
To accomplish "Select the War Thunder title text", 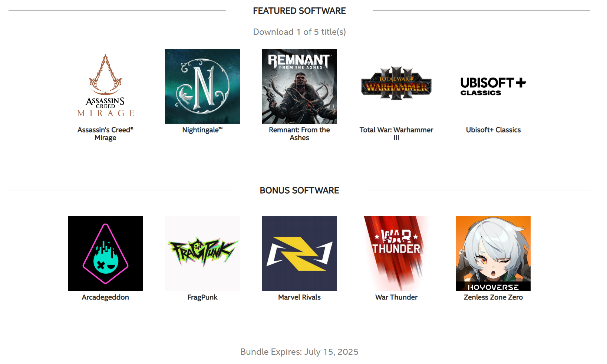I will click(396, 297).
